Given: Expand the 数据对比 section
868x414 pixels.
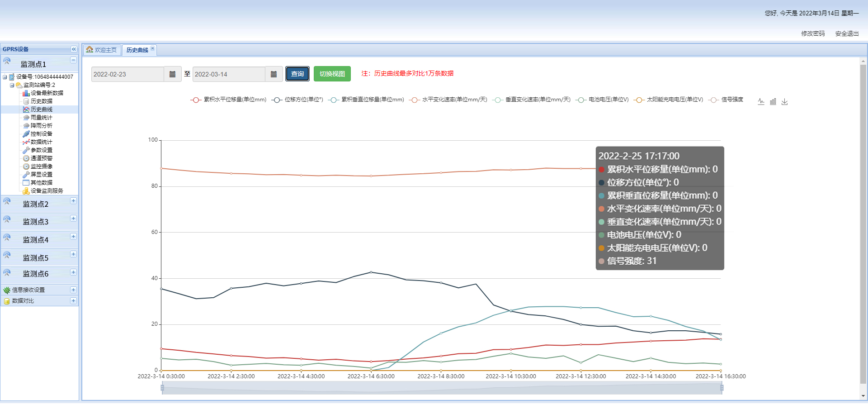Looking at the screenshot, I should (x=73, y=301).
